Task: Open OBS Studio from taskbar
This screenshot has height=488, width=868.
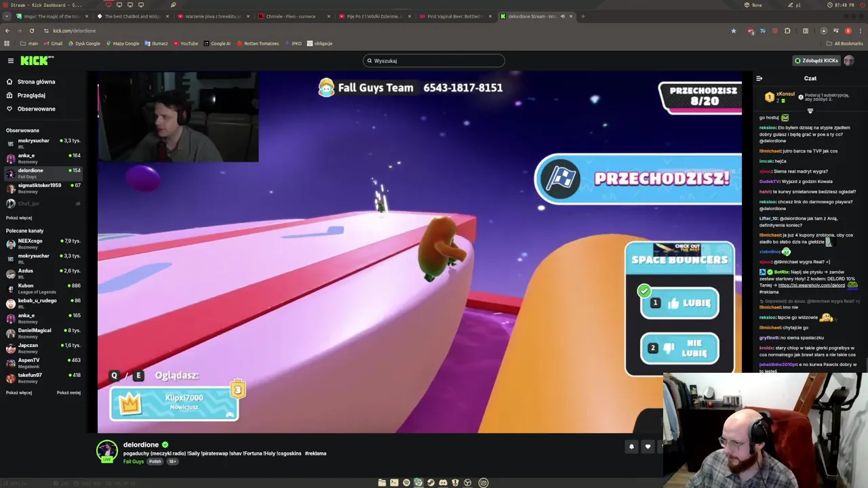Action: click(467, 483)
